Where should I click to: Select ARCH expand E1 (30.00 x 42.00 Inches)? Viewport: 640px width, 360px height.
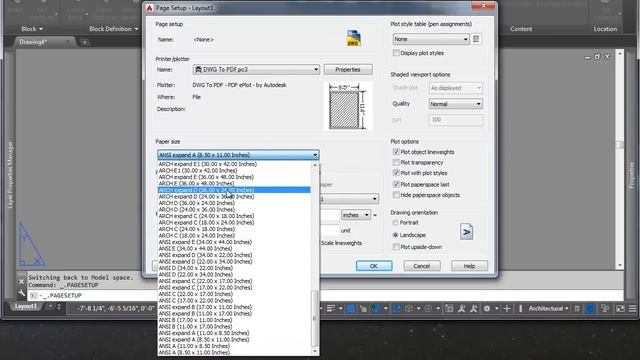coord(234,164)
